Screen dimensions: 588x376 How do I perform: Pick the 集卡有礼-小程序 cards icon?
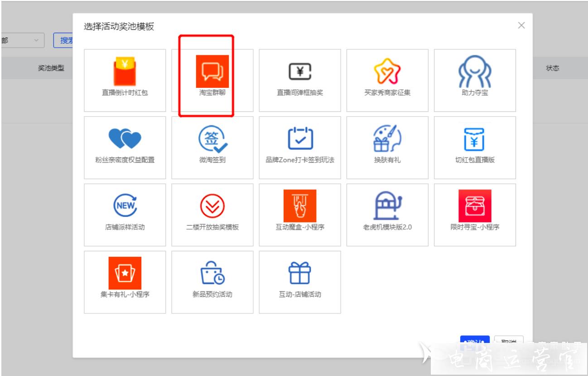125,273
